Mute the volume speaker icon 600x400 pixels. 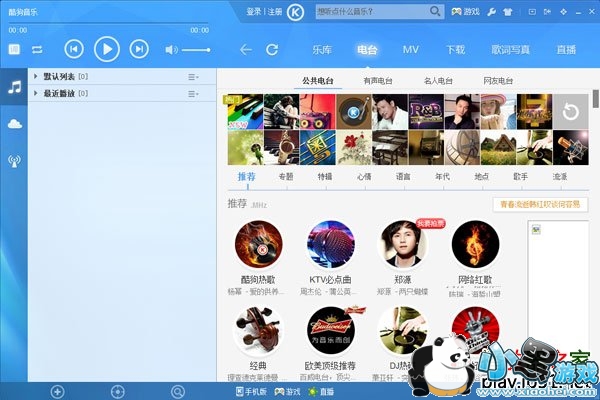click(171, 50)
